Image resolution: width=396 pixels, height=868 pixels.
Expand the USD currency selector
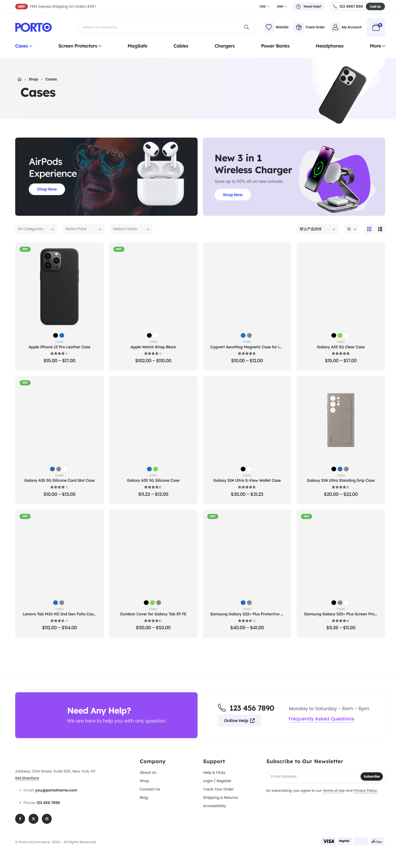pos(264,6)
